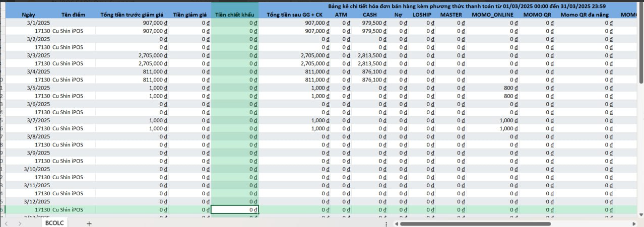Select the Tiền chiết khấu column header

pyautogui.click(x=234, y=15)
